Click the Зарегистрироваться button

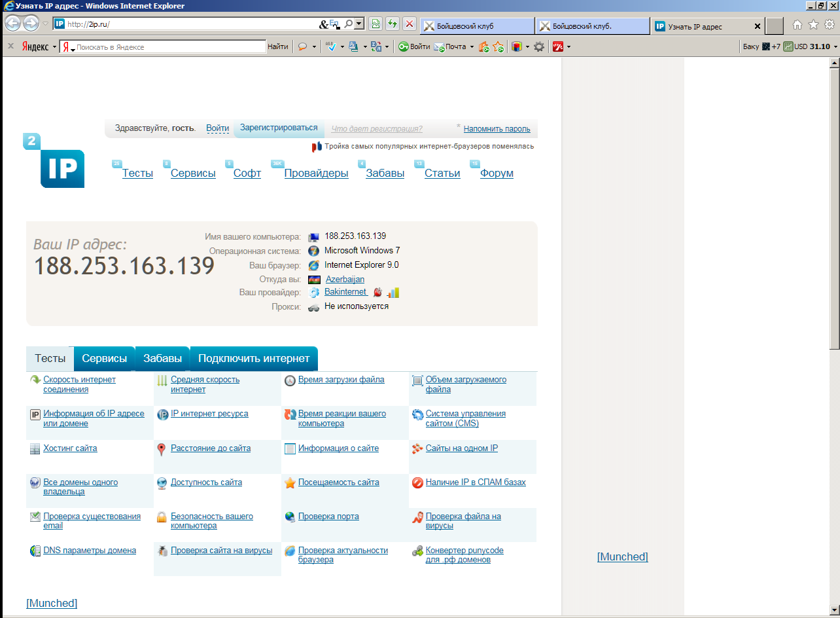click(x=279, y=128)
